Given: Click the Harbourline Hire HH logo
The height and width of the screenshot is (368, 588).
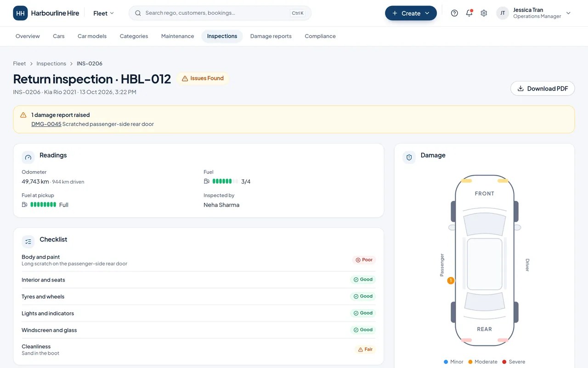Looking at the screenshot, I should coord(20,13).
